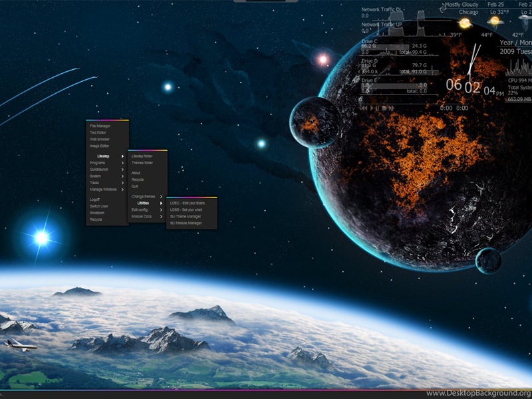
Task: Click the current weather sun-cloud icon
Action: click(464, 23)
